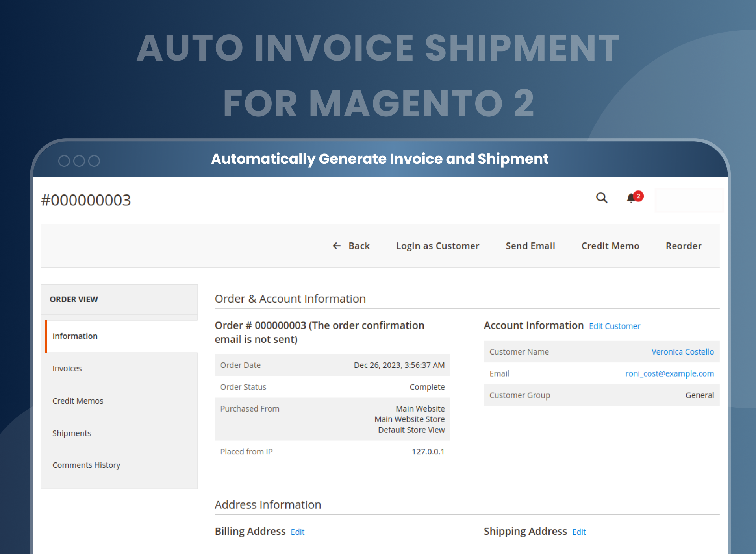Click the Main Website Store text
The image size is (756, 554).
tap(409, 419)
